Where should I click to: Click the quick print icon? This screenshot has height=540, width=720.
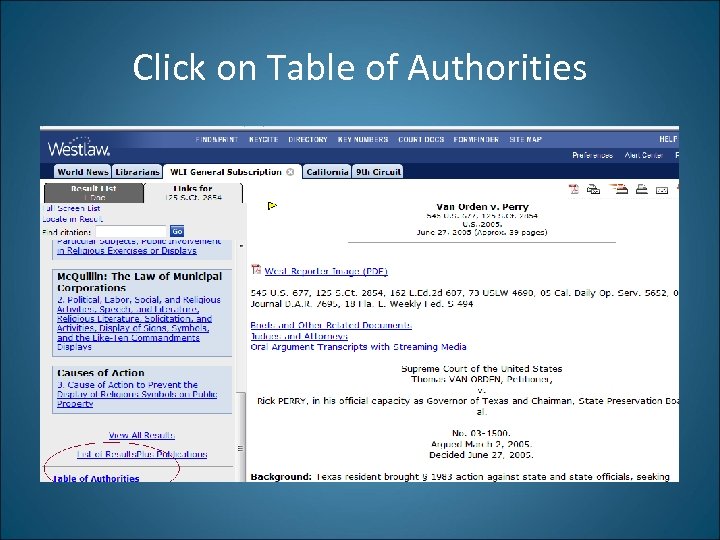click(x=619, y=189)
